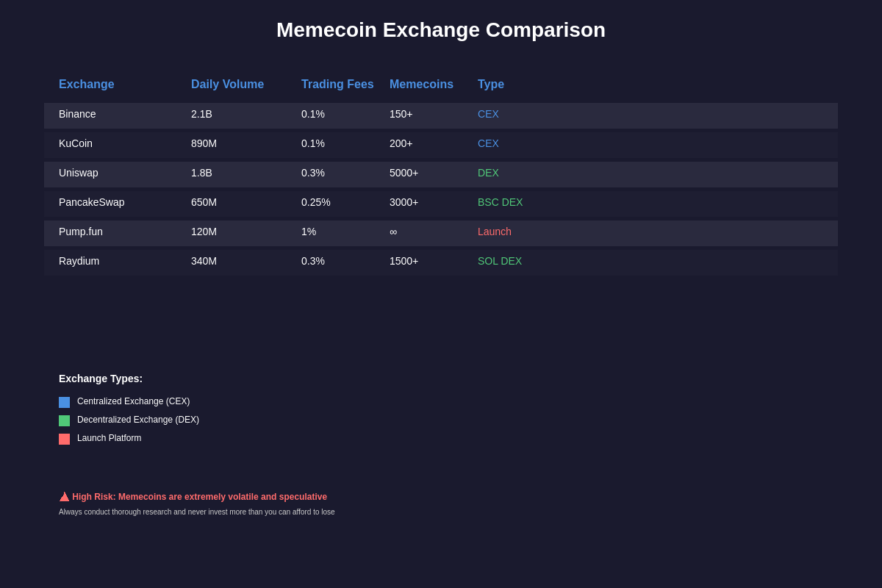Click the red Launch Platform legend swatch

tap(64, 439)
